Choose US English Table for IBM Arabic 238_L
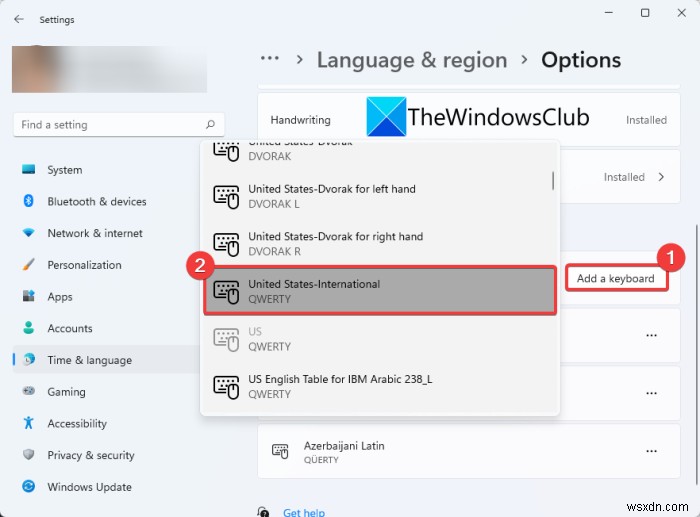Screen dimensions: 700x517 (x=380, y=386)
